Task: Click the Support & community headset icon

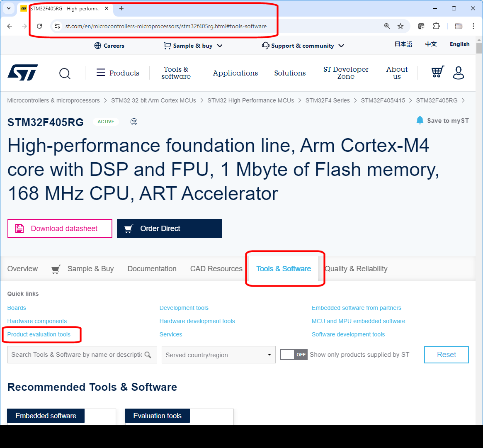Action: [265, 46]
